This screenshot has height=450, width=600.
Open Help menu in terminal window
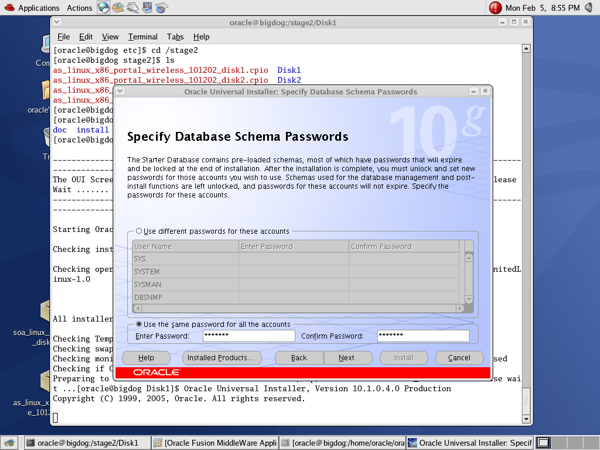pos(201,37)
